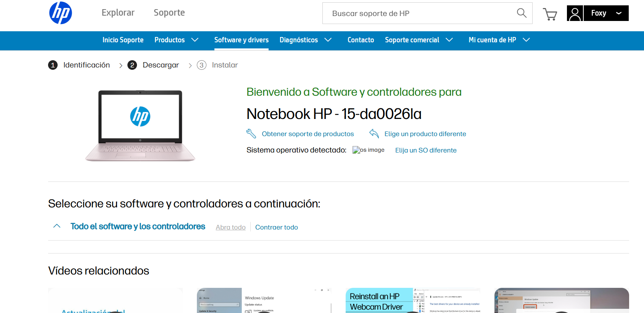Click the Contraer todo link
The image size is (644, 313).
[x=277, y=227]
